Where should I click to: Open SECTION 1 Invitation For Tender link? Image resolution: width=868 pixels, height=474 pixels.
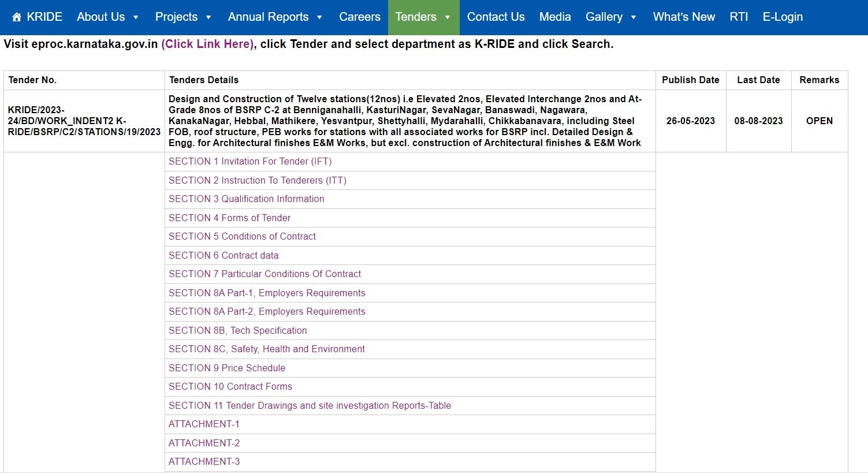(250, 162)
